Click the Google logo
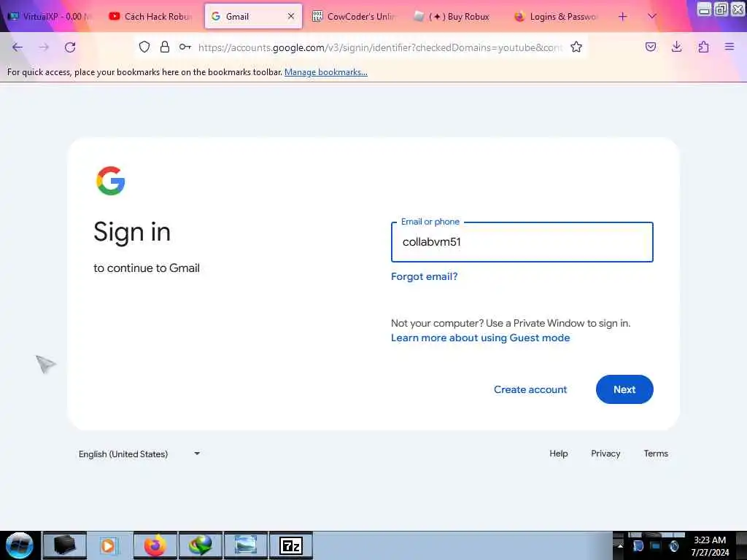Image resolution: width=747 pixels, height=560 pixels. pyautogui.click(x=111, y=181)
